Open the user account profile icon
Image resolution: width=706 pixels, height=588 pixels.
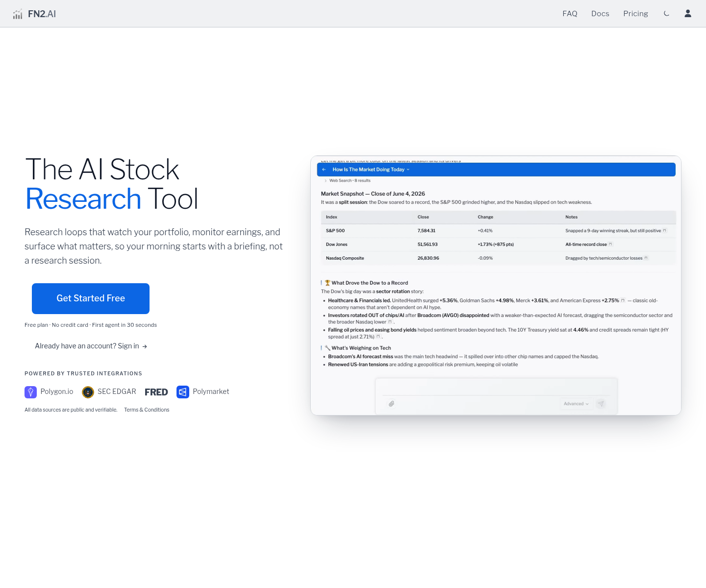(x=688, y=14)
